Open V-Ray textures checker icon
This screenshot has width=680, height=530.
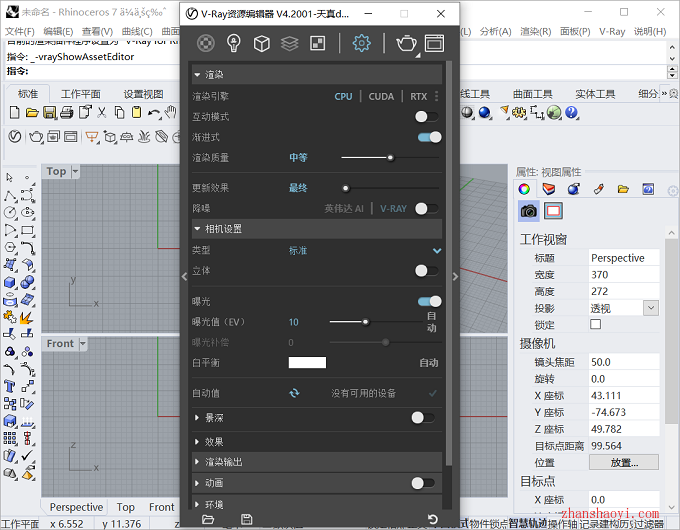(317, 43)
